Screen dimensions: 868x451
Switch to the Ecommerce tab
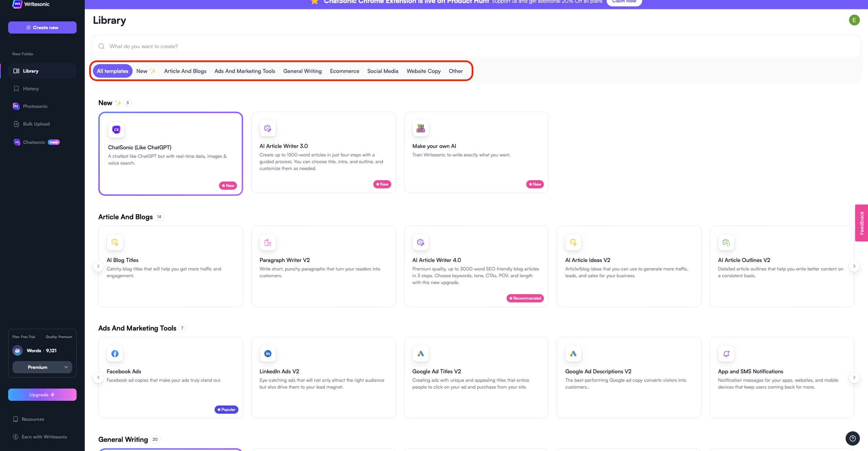point(344,71)
